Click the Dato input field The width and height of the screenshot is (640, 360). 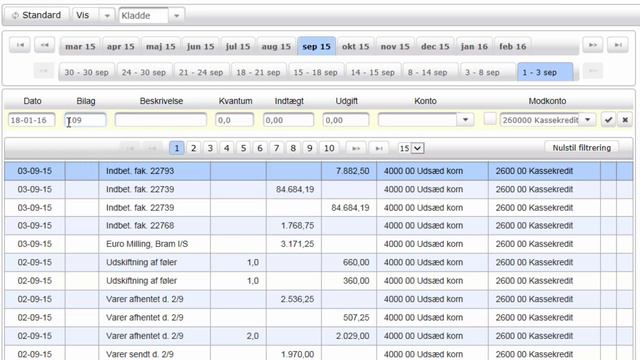[31, 120]
